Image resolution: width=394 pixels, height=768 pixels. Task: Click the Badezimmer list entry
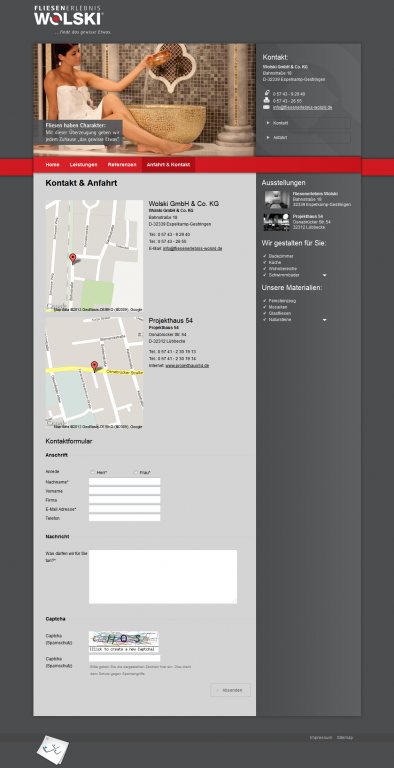tap(281, 256)
